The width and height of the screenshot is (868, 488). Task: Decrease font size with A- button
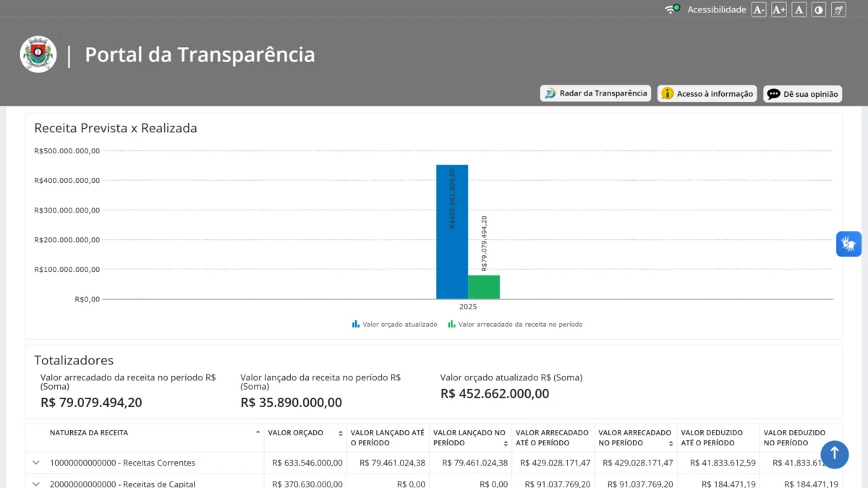pyautogui.click(x=759, y=9)
